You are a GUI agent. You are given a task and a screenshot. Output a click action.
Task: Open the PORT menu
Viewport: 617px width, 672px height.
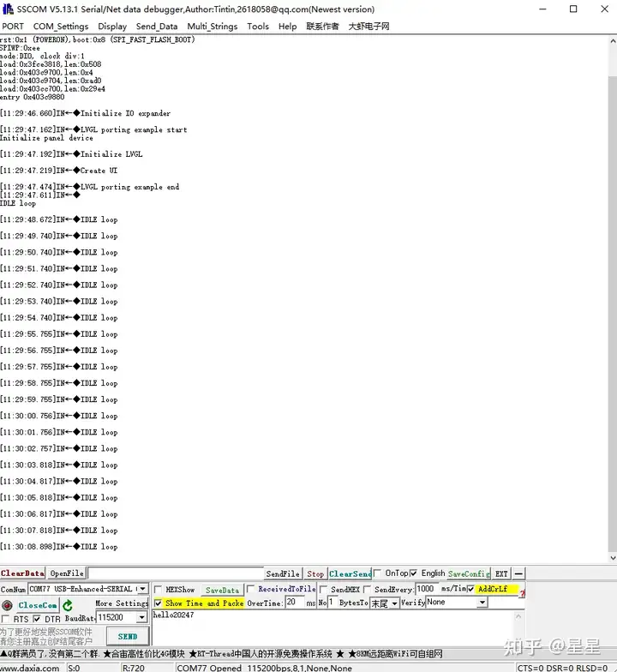pos(13,26)
